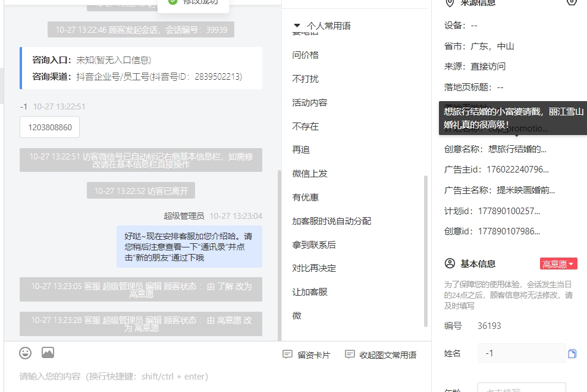The height and width of the screenshot is (392, 587).
Task: Click the 咨询入口 未知 info line
Action: coord(92,60)
